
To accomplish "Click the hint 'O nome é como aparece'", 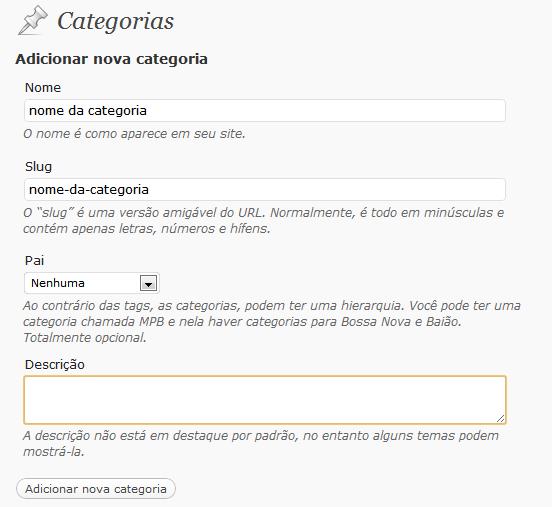I will (134, 134).
